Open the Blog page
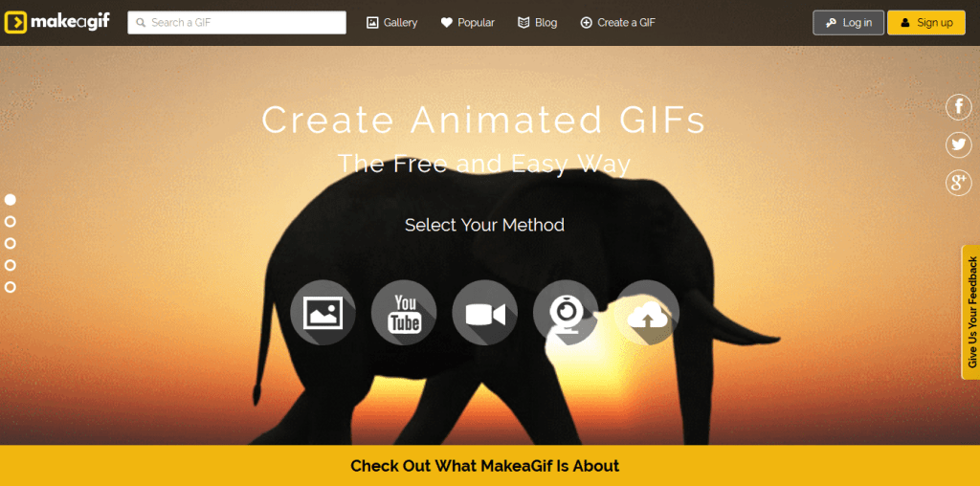The image size is (980, 486). pyautogui.click(x=538, y=23)
